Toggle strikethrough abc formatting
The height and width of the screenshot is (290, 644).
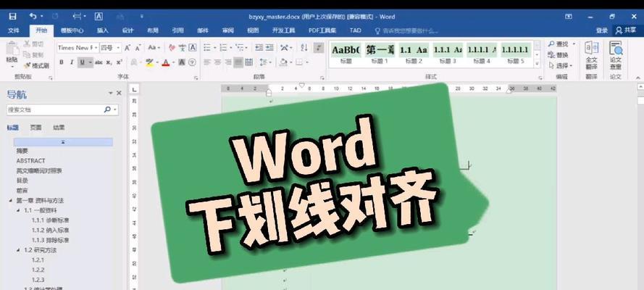[x=99, y=62]
